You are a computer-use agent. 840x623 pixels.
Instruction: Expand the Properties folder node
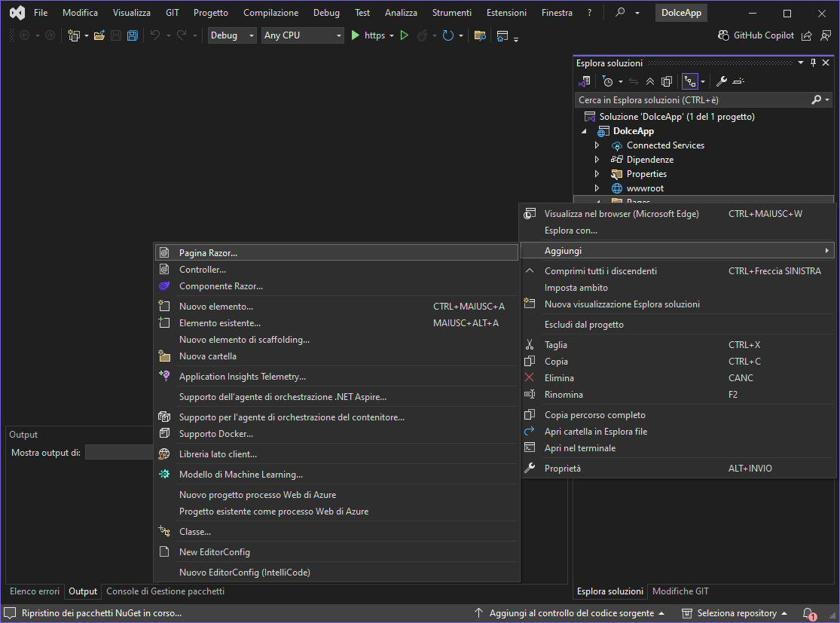[x=597, y=174]
